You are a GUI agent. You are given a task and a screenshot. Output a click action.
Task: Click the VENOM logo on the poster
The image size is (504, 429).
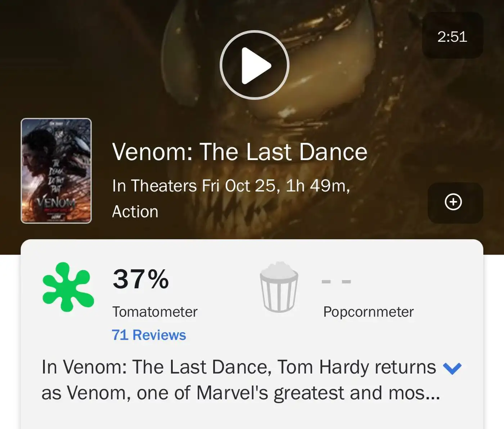pos(56,202)
